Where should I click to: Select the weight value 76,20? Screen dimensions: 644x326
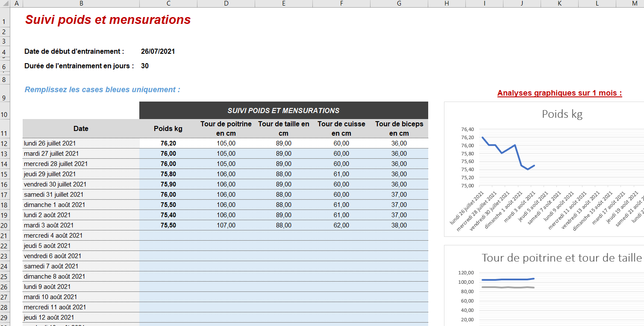coord(168,143)
